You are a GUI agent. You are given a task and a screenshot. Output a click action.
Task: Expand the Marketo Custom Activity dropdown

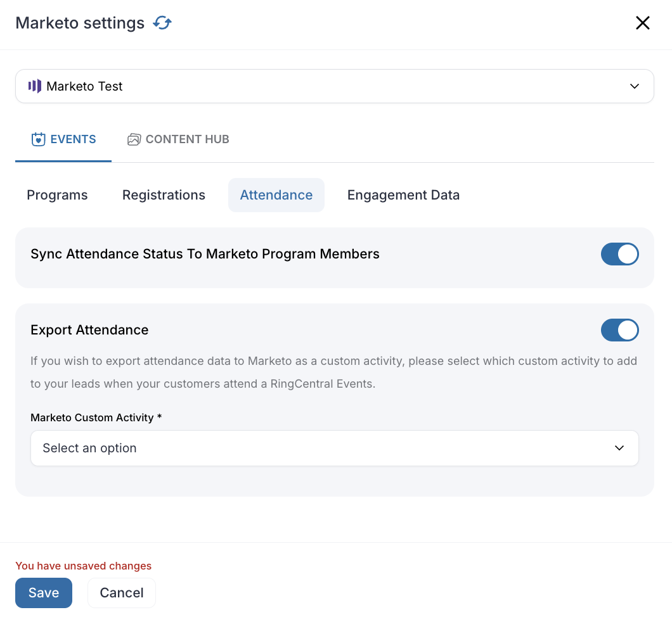click(x=334, y=448)
